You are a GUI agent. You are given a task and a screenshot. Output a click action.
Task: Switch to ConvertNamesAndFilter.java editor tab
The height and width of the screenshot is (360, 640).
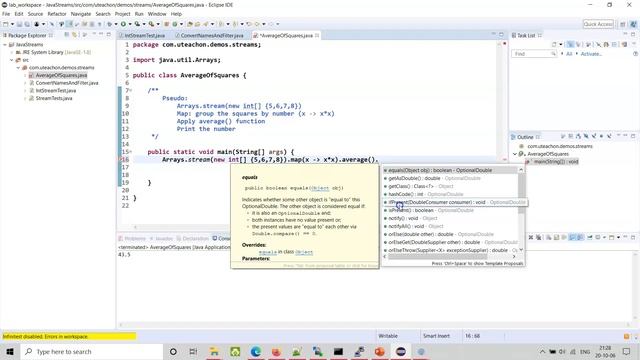(x=211, y=36)
